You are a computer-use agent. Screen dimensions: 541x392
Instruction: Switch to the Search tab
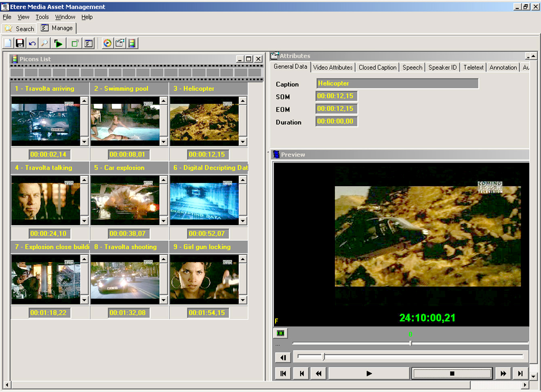pos(19,29)
